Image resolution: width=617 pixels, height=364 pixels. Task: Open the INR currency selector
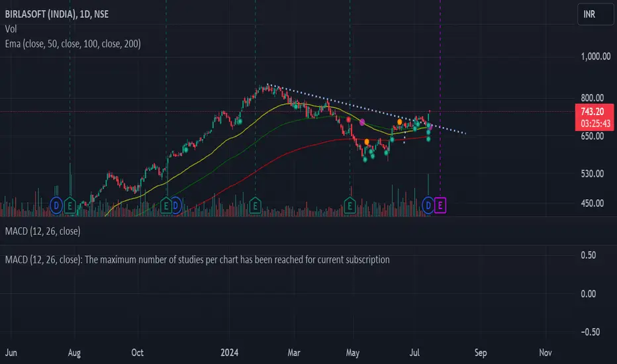595,14
